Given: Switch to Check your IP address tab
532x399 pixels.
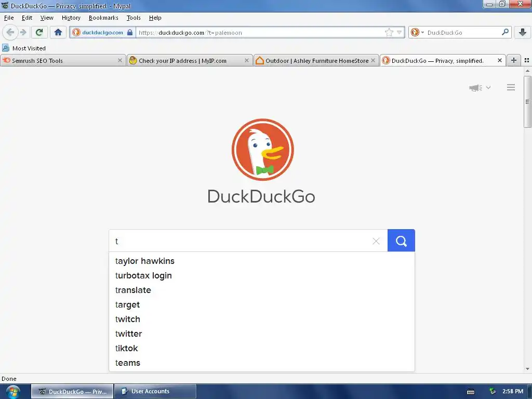Looking at the screenshot, I should [x=190, y=60].
